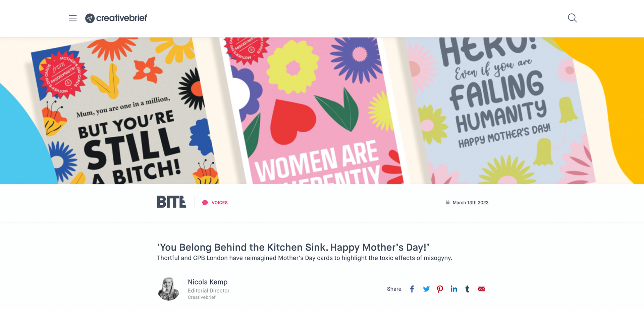Share article on Twitter
Viewport: 644px width, 310px height.
[x=426, y=289]
